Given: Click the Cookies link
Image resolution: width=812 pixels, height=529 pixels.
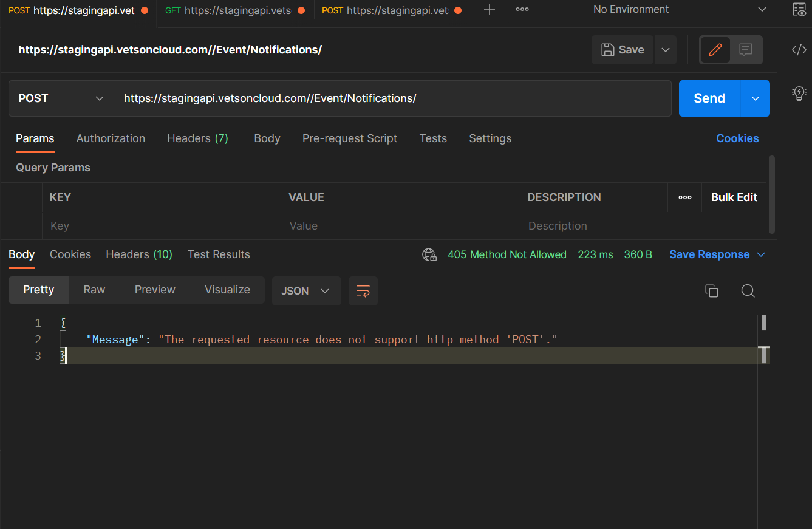Looking at the screenshot, I should click(737, 138).
